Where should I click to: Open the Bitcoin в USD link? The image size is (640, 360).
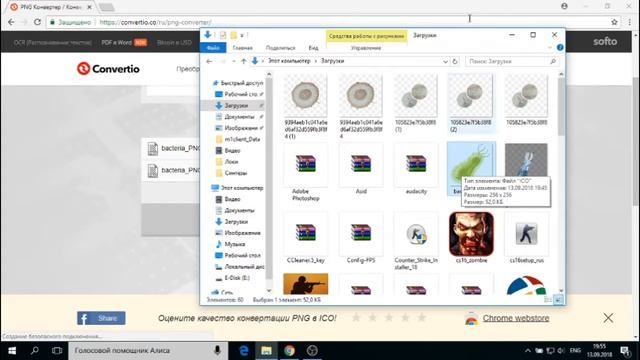174,42
